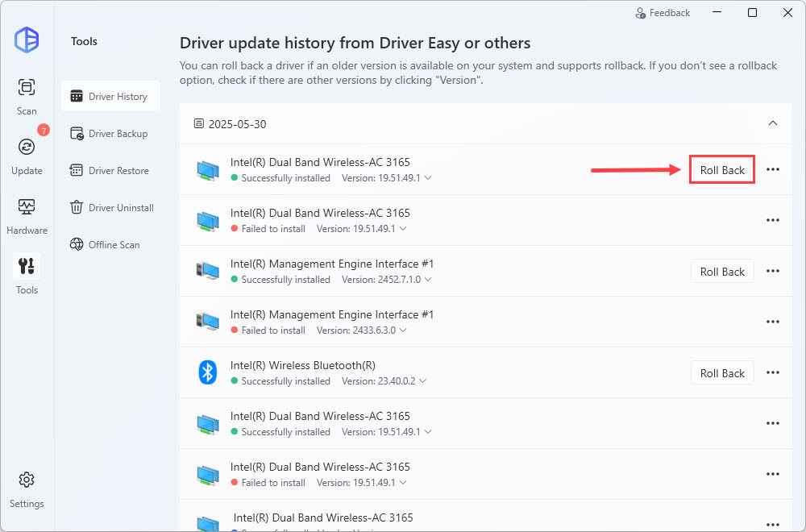Image resolution: width=806 pixels, height=532 pixels.
Task: Expand version dropdown 23.40.0.2
Action: (x=422, y=381)
